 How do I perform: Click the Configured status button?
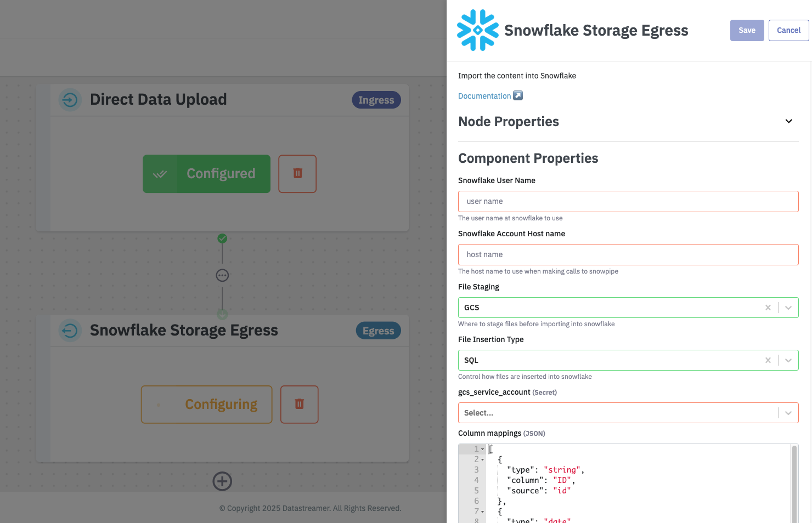207,174
